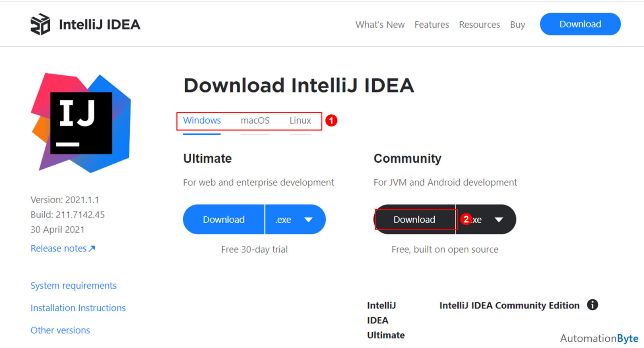Open the Resources menu item

[479, 25]
